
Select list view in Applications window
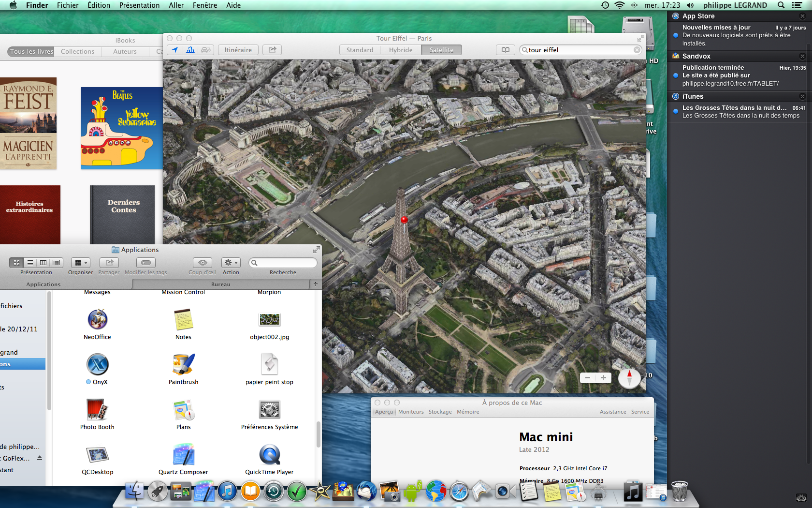tap(30, 263)
